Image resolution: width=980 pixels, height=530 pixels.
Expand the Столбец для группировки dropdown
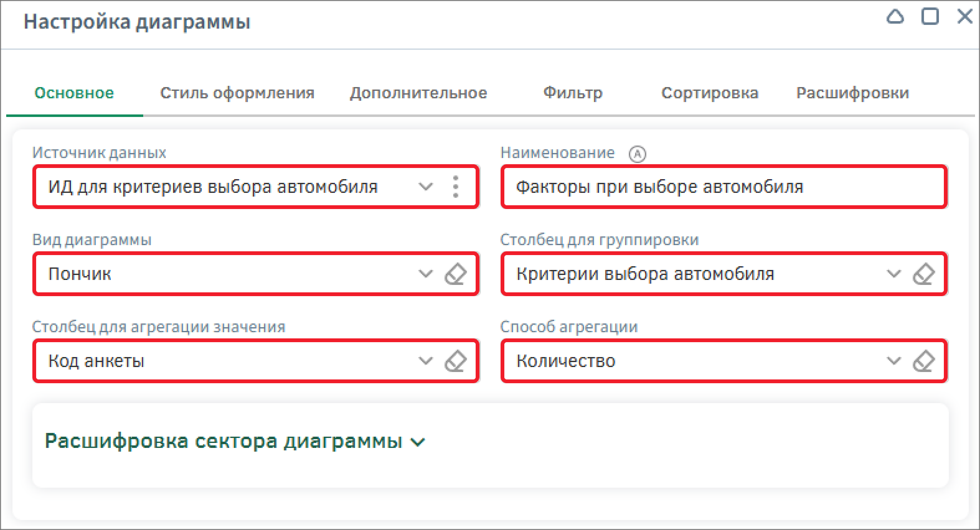click(x=893, y=274)
